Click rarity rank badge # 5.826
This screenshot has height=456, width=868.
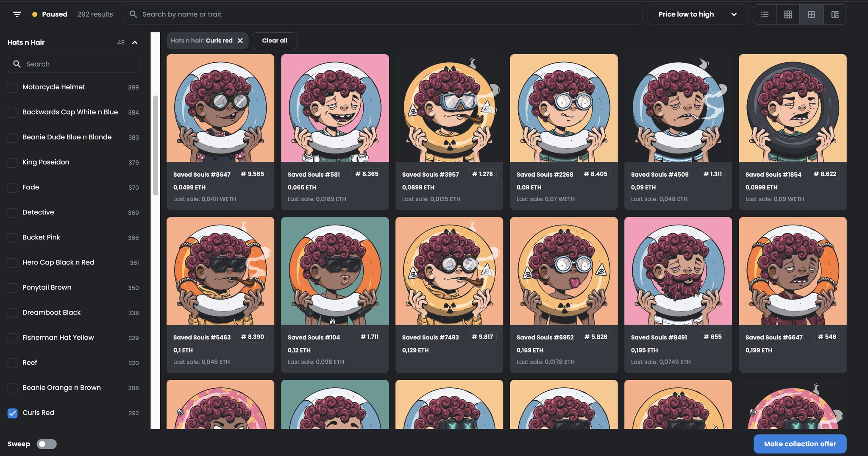[595, 337]
